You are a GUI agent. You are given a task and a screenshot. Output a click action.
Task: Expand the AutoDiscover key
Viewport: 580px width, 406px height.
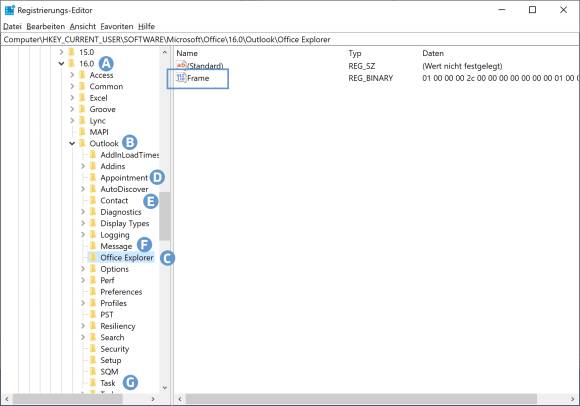click(83, 189)
